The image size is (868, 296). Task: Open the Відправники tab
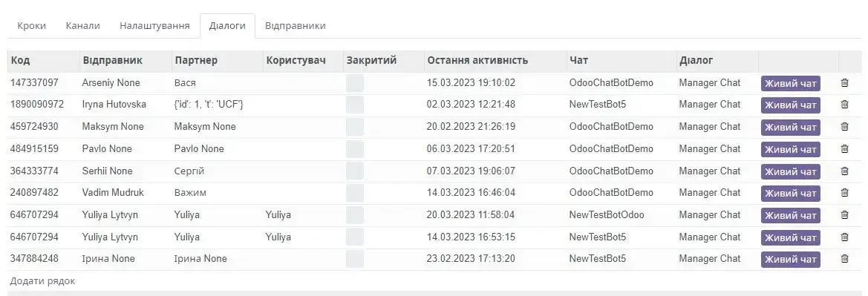point(295,25)
